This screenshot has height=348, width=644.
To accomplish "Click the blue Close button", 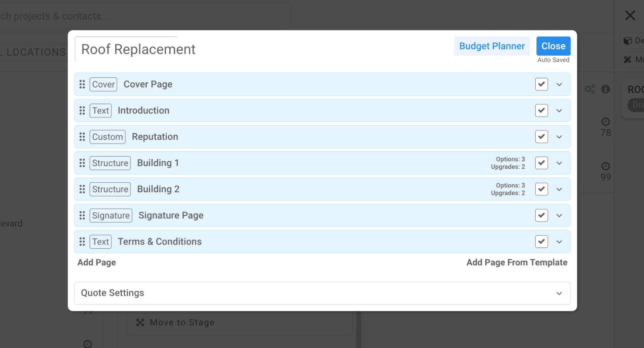I will (x=553, y=46).
